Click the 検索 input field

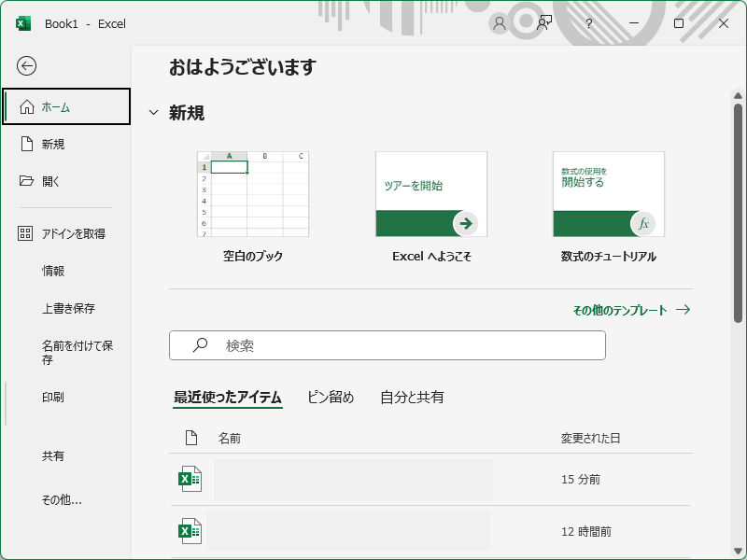[x=388, y=345]
